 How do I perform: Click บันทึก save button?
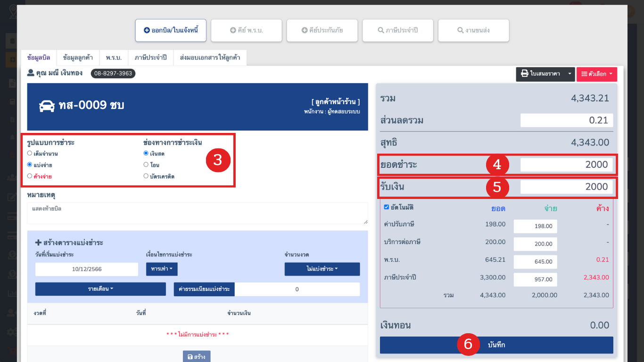[496, 345]
